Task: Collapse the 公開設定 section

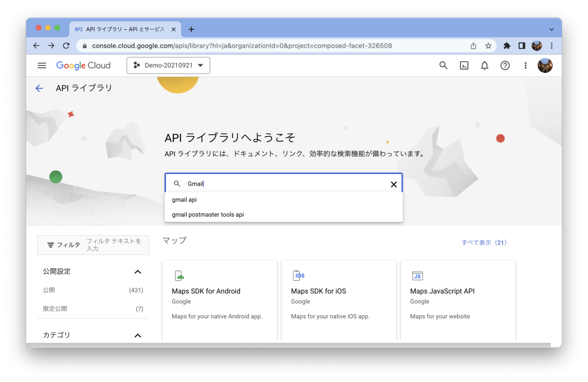Action: [138, 272]
